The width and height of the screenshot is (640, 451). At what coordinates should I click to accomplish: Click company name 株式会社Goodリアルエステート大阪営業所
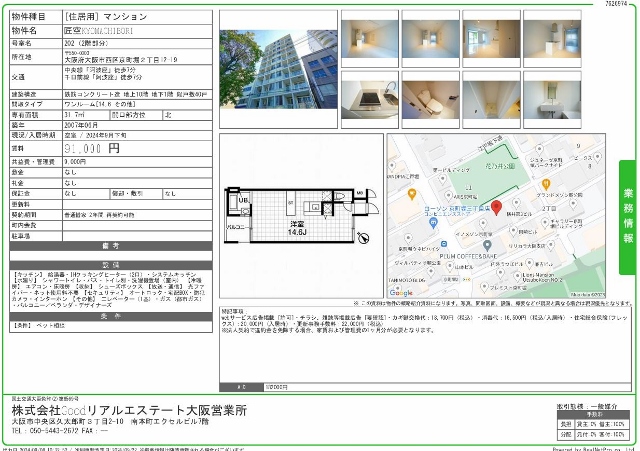(x=129, y=410)
